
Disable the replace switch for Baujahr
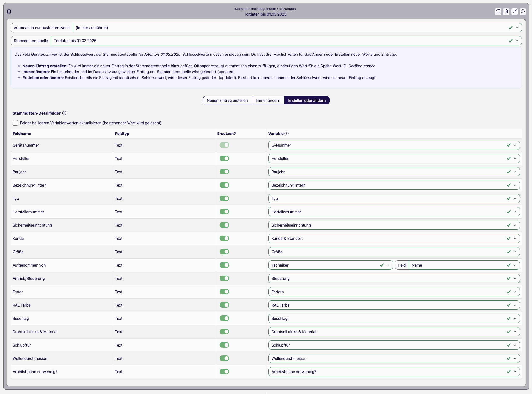[x=224, y=172]
